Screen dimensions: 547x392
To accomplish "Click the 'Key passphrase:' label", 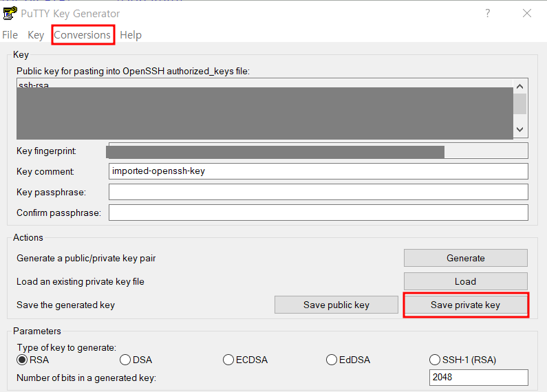I will [51, 192].
